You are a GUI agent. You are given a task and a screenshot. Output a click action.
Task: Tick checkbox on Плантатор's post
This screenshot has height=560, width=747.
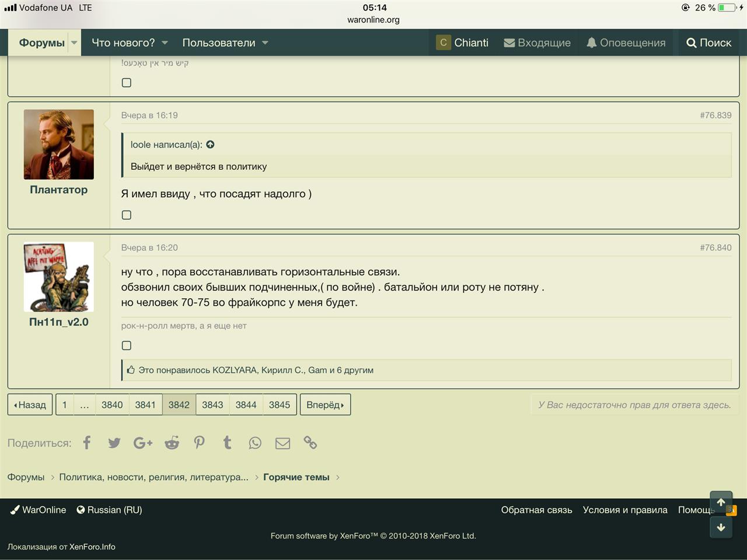[127, 215]
